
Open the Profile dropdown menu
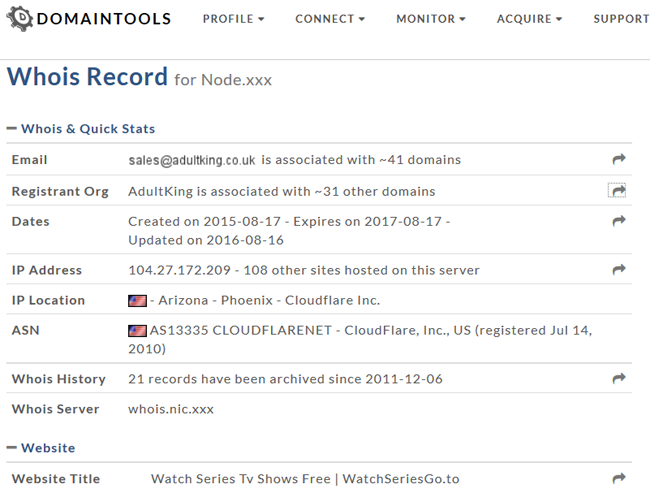click(233, 19)
